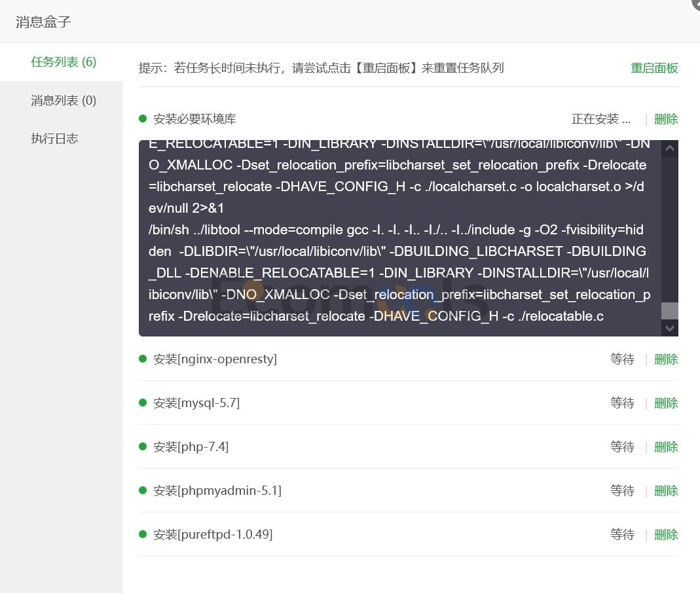Select the 安装必要环境库 task title
This screenshot has width=700, height=593.
point(194,119)
